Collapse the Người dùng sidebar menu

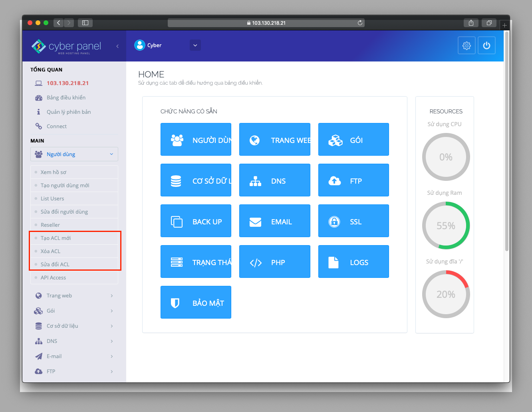tap(74, 154)
